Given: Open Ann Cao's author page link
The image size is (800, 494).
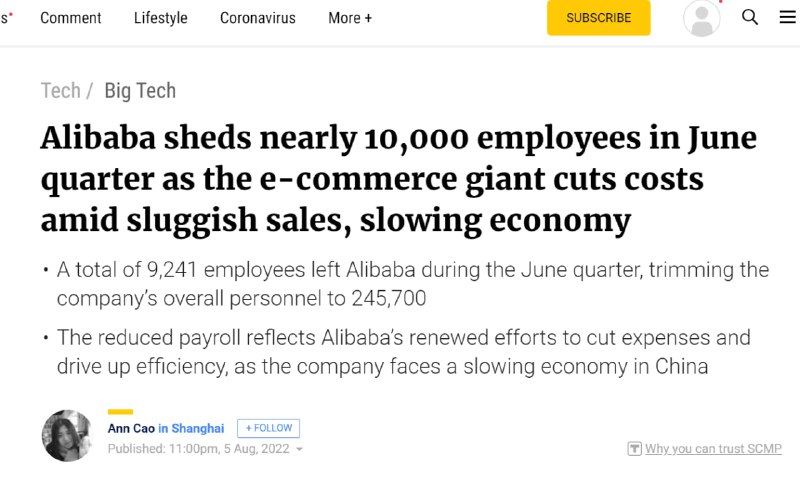Looking at the screenshot, I should pyautogui.click(x=131, y=428).
